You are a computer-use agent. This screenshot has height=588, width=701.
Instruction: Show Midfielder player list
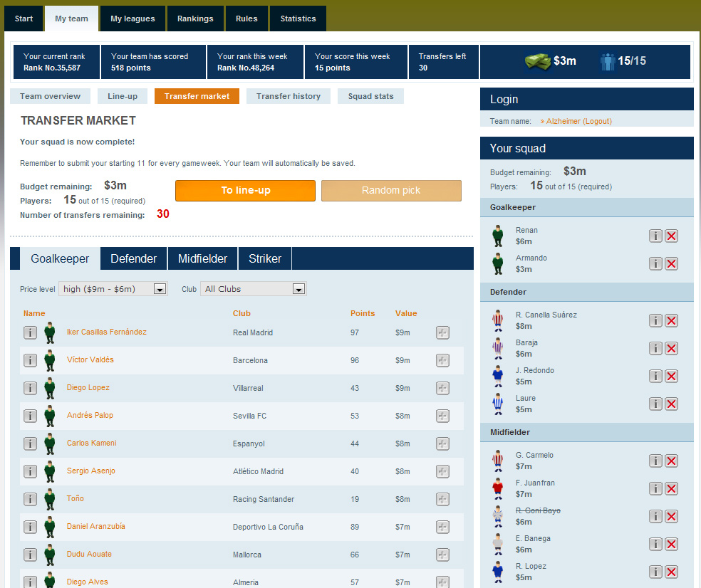202,258
